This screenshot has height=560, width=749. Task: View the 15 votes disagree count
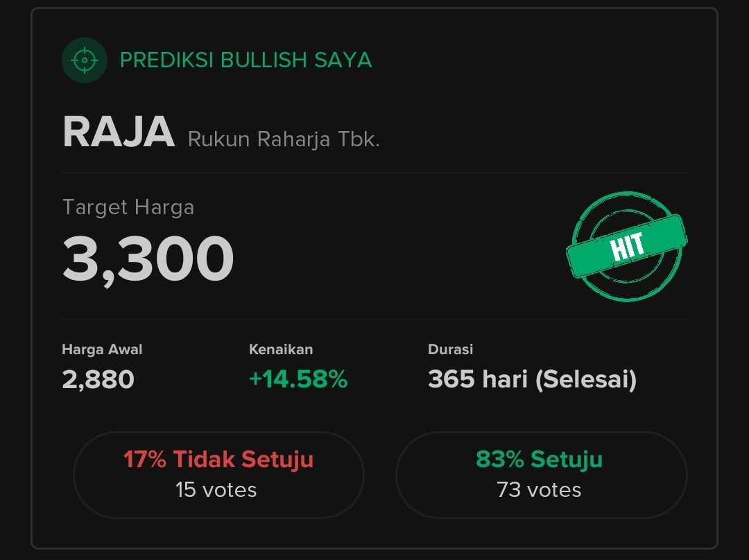216,490
